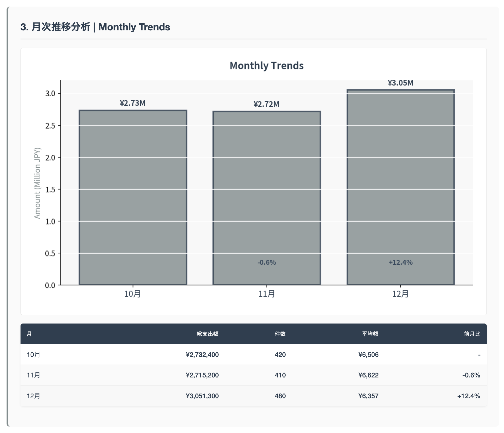Viewport: 504px width, 433px height.
Task: Select the 12月 row label in the table
Action: pyautogui.click(x=33, y=396)
